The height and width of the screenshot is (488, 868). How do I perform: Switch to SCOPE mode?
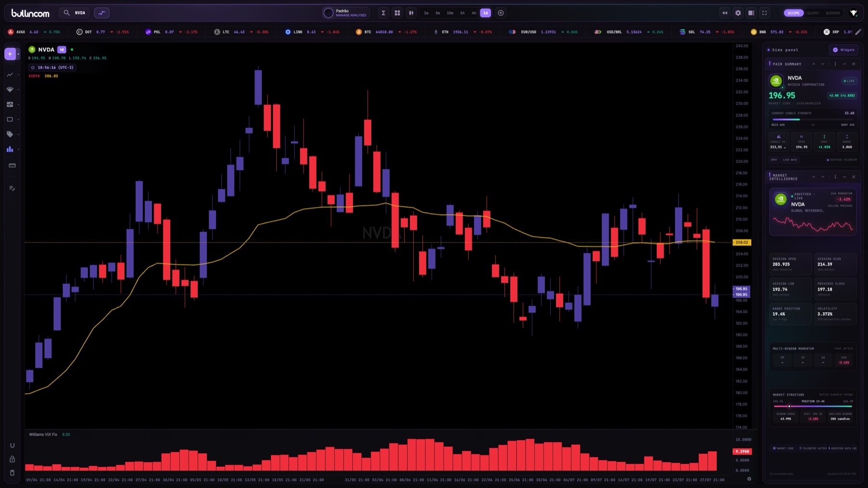click(x=794, y=13)
